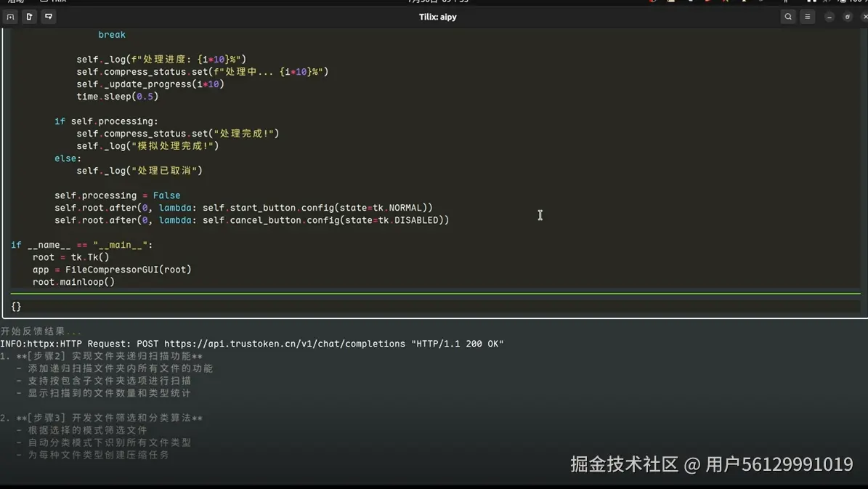Click the cancel_button.config lambda line

(252, 220)
